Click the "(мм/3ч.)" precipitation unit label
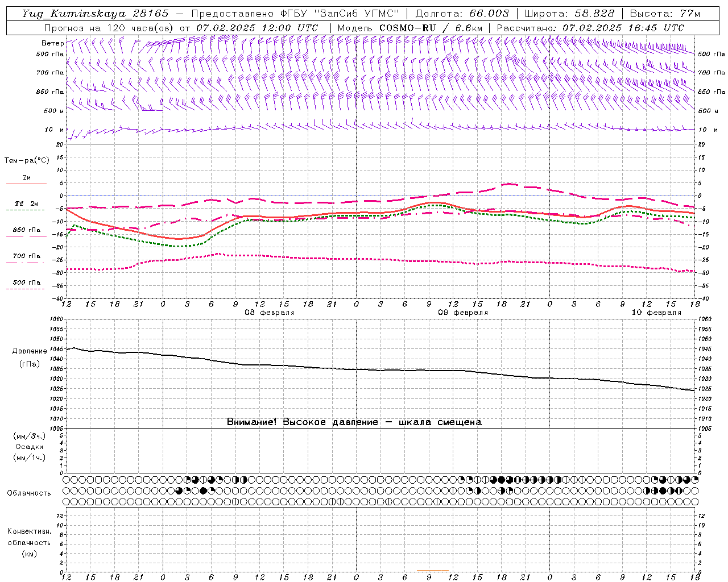 coord(29,436)
